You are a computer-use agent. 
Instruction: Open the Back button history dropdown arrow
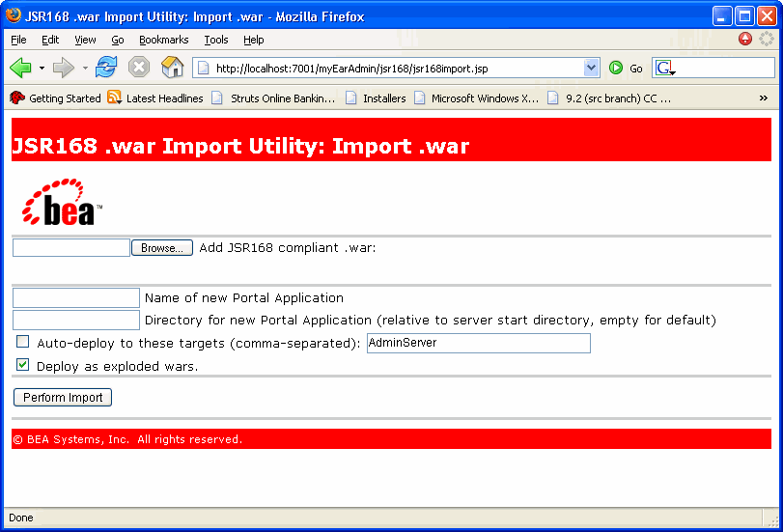click(42, 68)
